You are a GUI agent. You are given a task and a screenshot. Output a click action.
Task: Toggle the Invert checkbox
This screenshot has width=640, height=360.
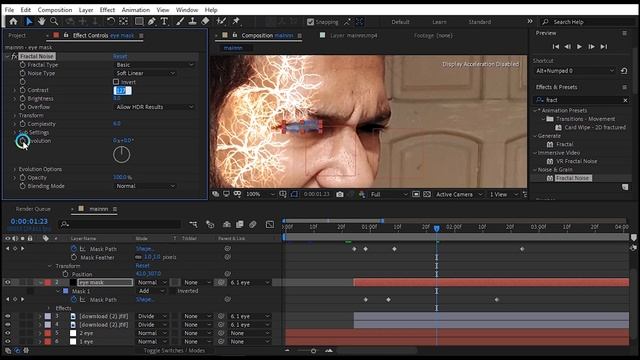[116, 82]
